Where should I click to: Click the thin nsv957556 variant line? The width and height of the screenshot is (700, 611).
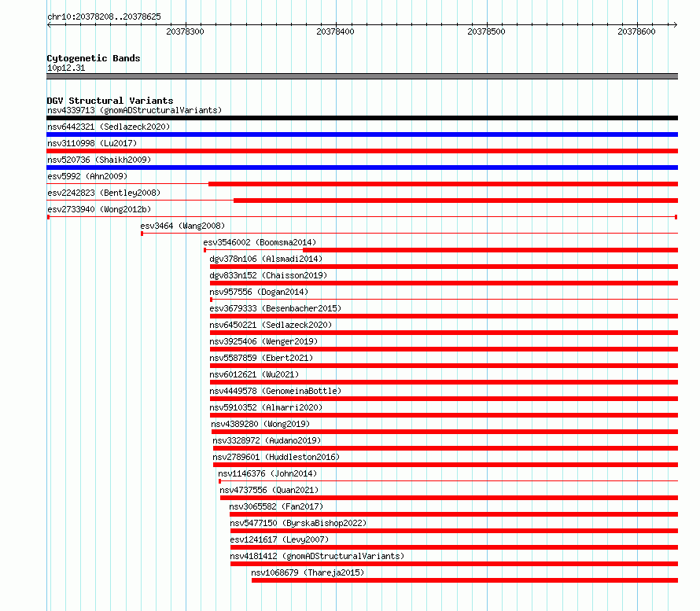pyautogui.click(x=444, y=300)
